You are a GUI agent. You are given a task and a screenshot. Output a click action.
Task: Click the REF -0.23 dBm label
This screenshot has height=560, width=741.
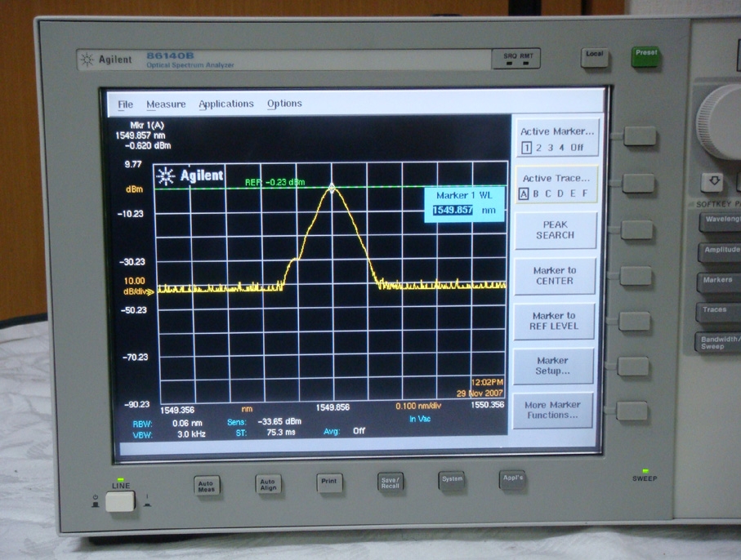[x=275, y=182]
